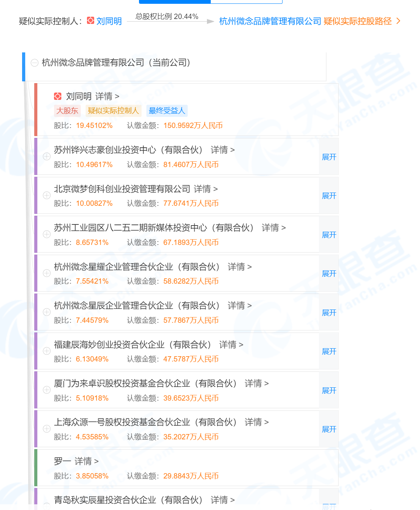Click the 大股东 tag on 刘同明
This screenshot has width=420, height=510.
pos(67,111)
